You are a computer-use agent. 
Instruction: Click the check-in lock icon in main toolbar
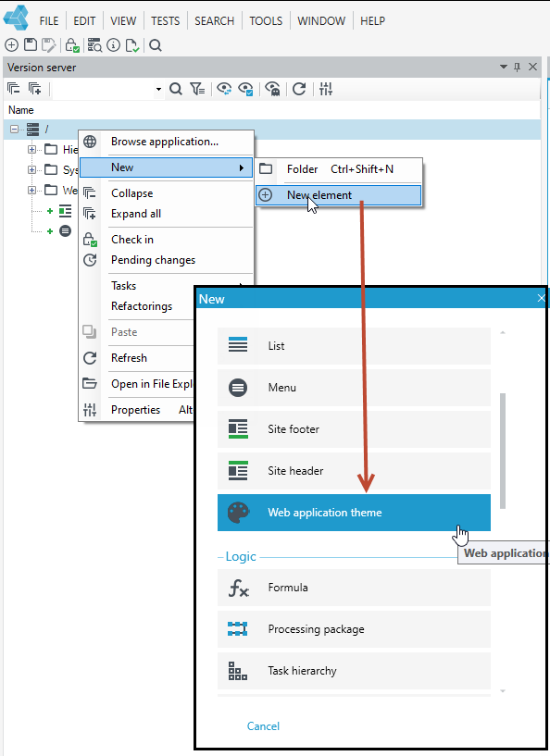click(72, 45)
